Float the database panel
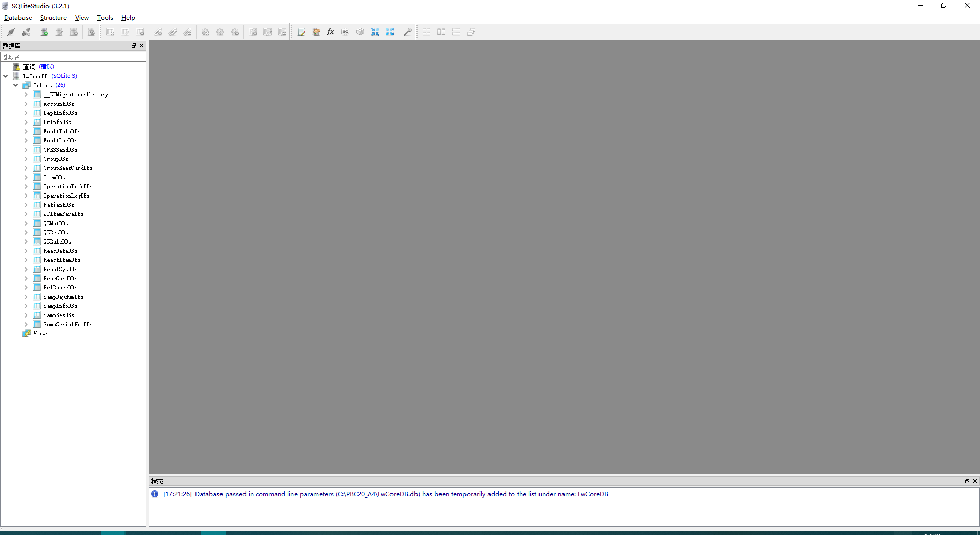Screen dimensions: 980x535 134,45
